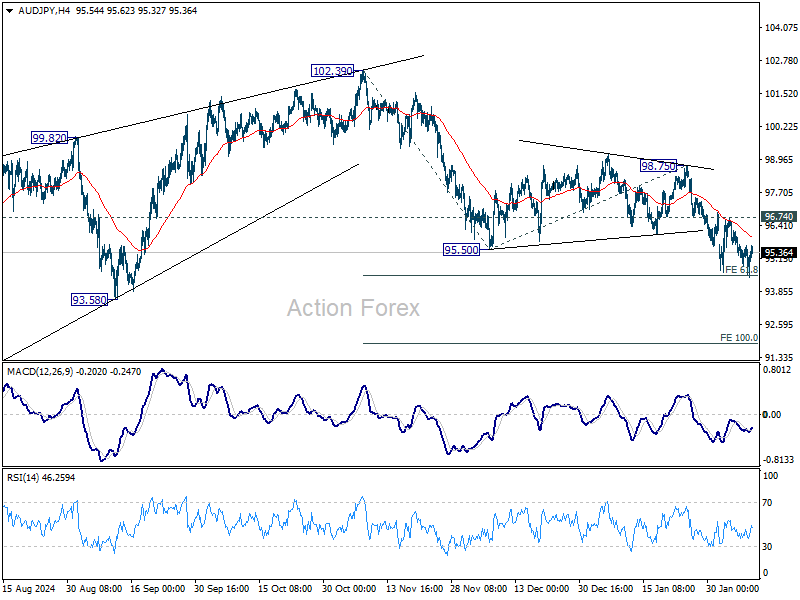
Task: Select the 15 Aug 2024 time axis label
Action: tap(29, 589)
